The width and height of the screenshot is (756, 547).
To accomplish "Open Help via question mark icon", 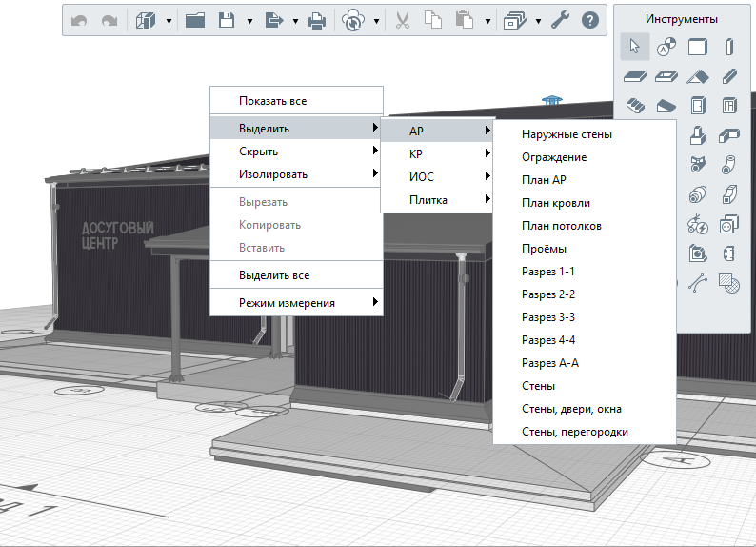I will [x=590, y=20].
